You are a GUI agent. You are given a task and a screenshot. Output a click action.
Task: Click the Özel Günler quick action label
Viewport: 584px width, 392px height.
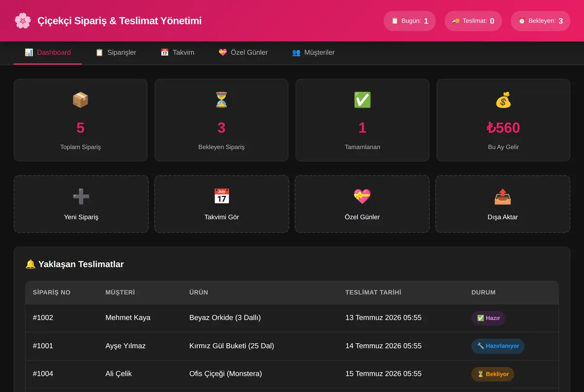tap(362, 217)
